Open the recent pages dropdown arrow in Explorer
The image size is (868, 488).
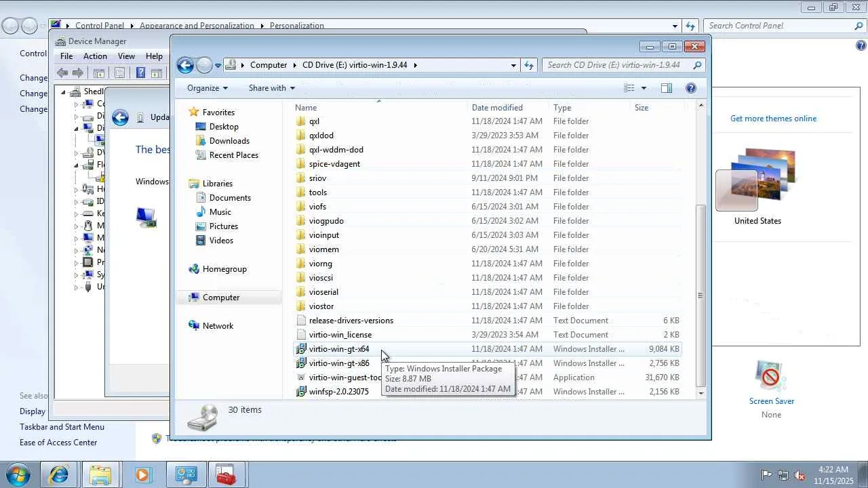[x=218, y=65]
